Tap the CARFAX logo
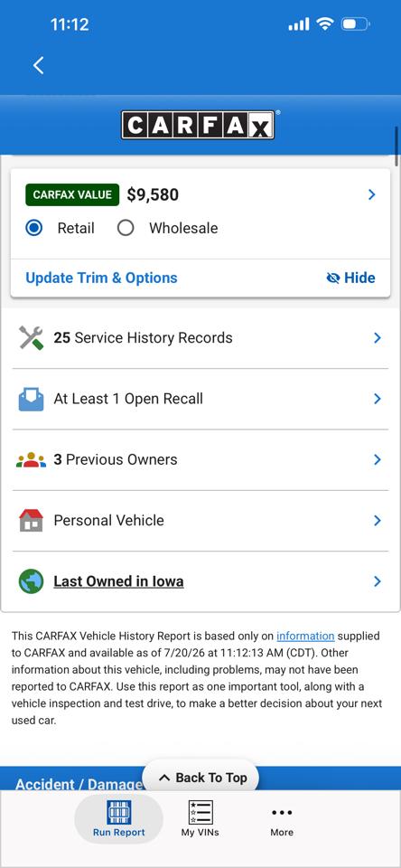Viewport: 401px width, 868px height. point(198,125)
